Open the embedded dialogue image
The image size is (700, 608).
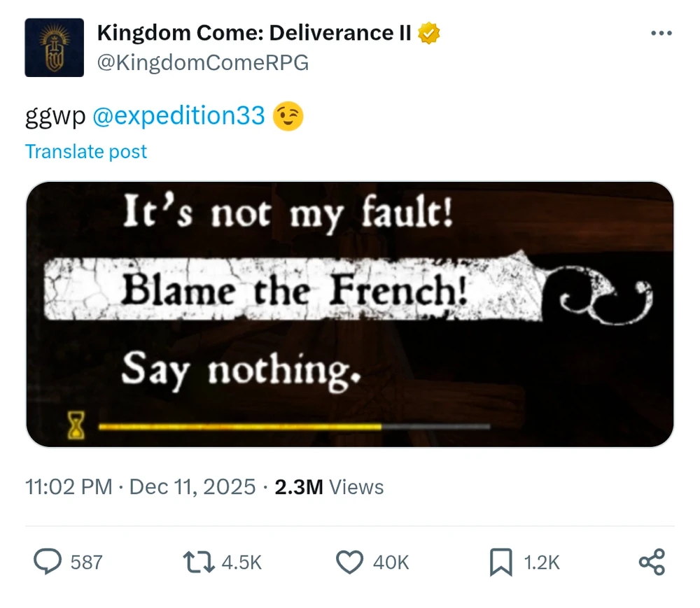(x=349, y=314)
